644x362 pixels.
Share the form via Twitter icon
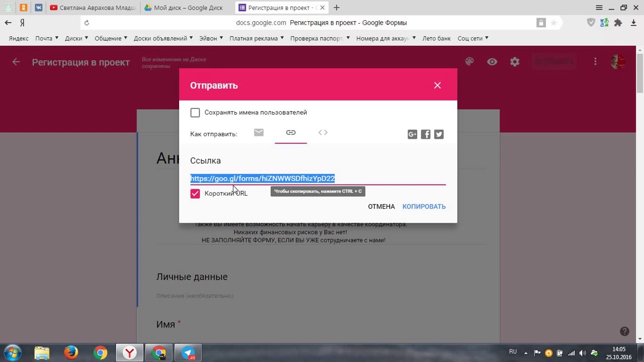click(439, 134)
